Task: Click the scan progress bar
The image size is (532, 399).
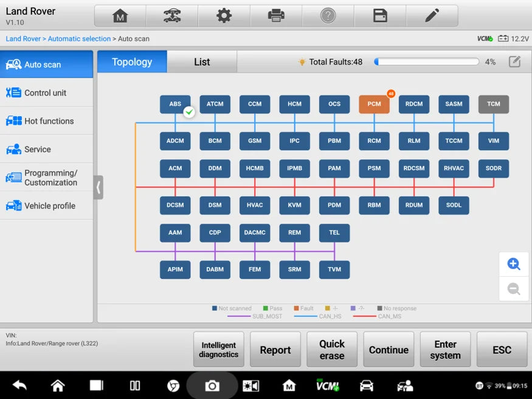Action: 426,62
